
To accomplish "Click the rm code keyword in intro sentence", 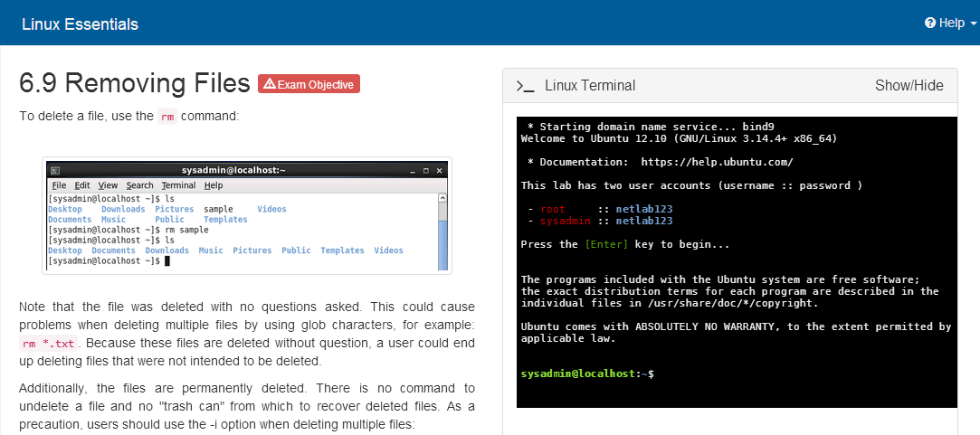I will pyautogui.click(x=167, y=117).
